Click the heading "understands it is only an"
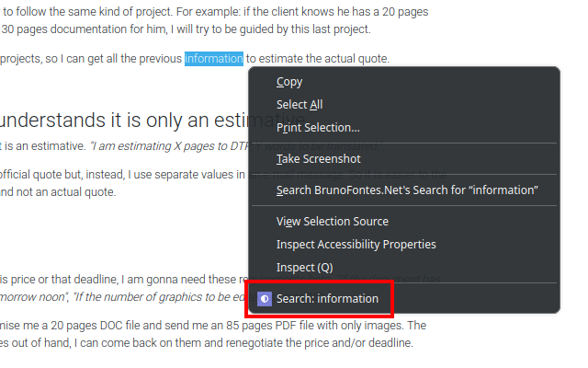588x368 pixels. point(105,121)
